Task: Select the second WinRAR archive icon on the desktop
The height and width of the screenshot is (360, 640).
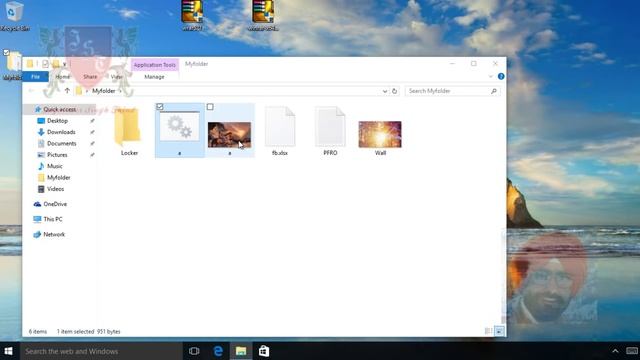Action: pyautogui.click(x=263, y=15)
